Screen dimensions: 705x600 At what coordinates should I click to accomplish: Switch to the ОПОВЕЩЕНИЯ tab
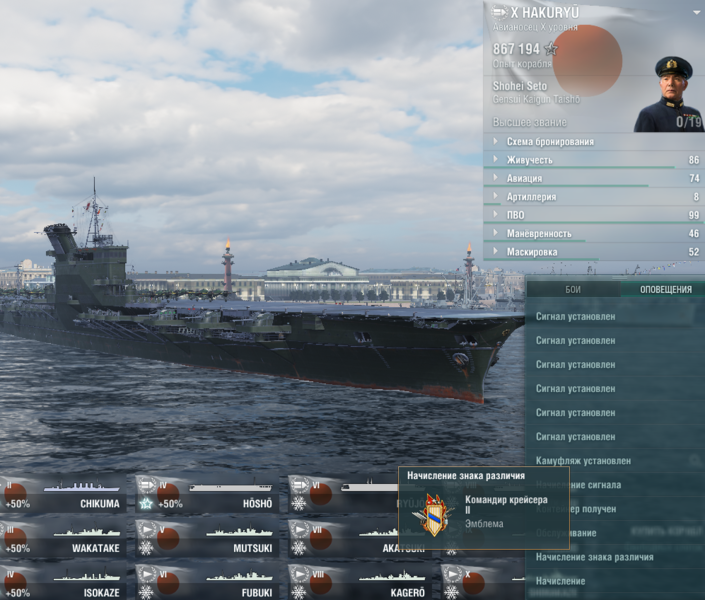pyautogui.click(x=664, y=289)
